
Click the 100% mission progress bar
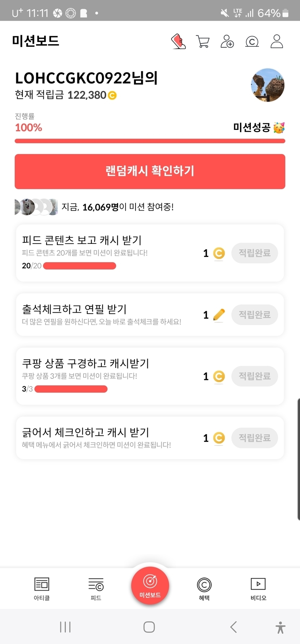[x=150, y=141]
